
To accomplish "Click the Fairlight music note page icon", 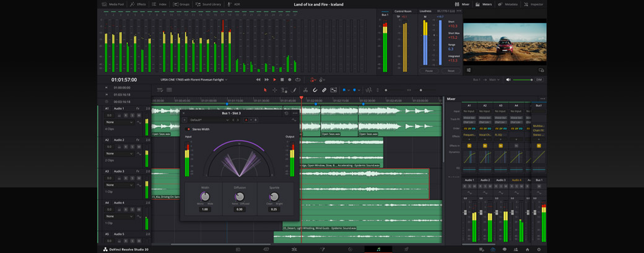I will tap(378, 249).
